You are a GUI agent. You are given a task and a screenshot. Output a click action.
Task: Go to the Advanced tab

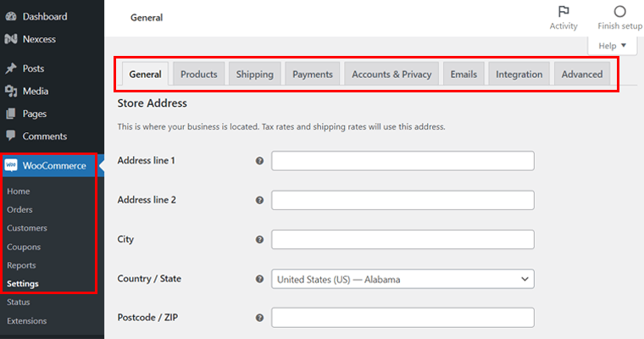[582, 74]
